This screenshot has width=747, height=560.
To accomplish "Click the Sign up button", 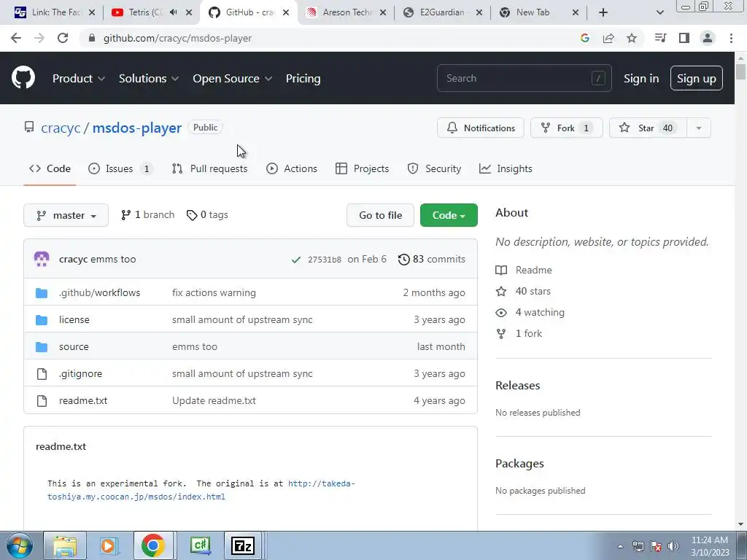I will [x=696, y=79].
